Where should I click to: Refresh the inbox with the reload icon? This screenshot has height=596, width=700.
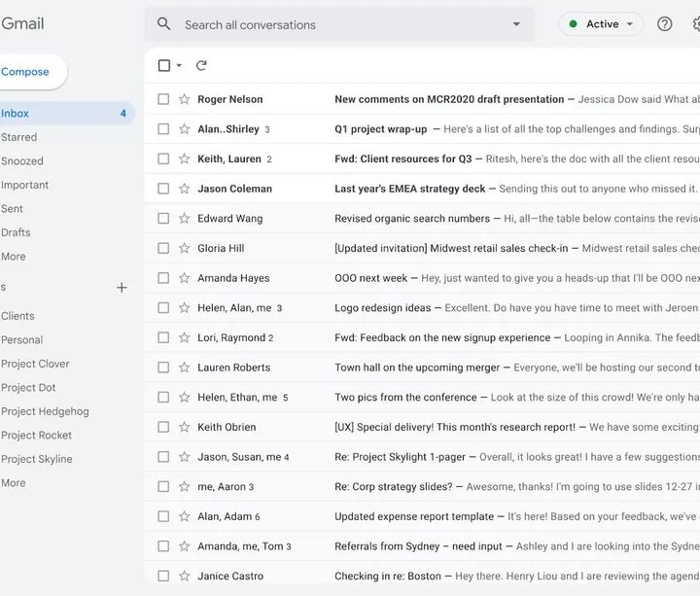pyautogui.click(x=201, y=65)
